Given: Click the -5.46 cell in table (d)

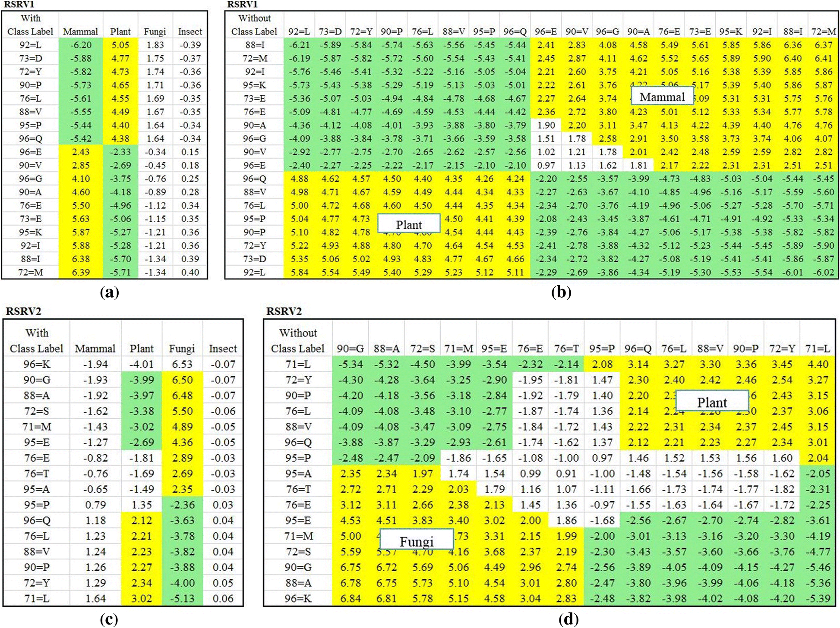Looking at the screenshot, I should click(818, 567).
